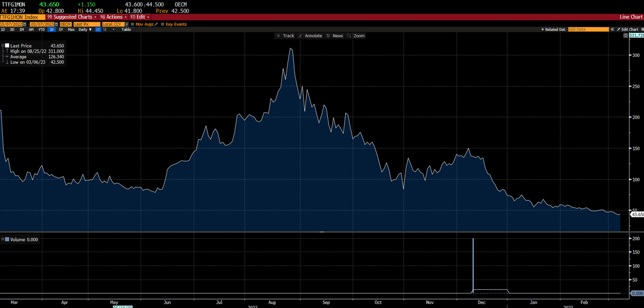This screenshot has width=644, height=308.
Task: Select the bar chart type icon
Action: (x=105, y=30)
